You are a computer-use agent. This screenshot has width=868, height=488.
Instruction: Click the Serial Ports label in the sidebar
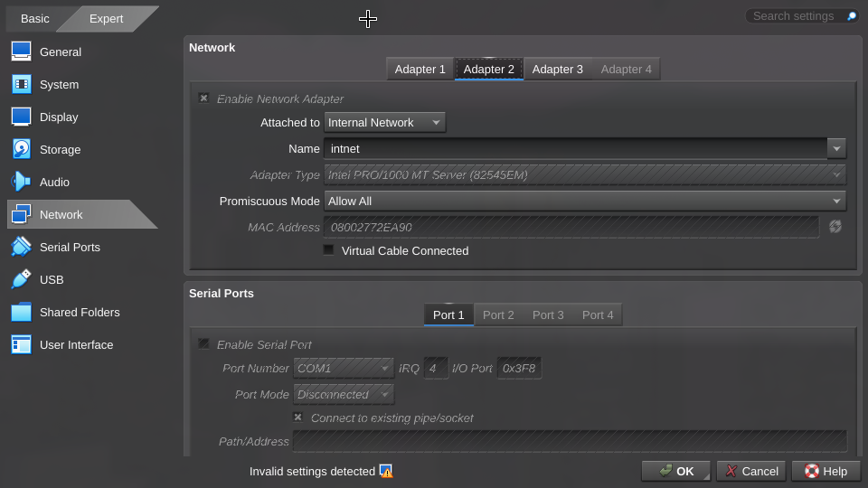pos(70,248)
